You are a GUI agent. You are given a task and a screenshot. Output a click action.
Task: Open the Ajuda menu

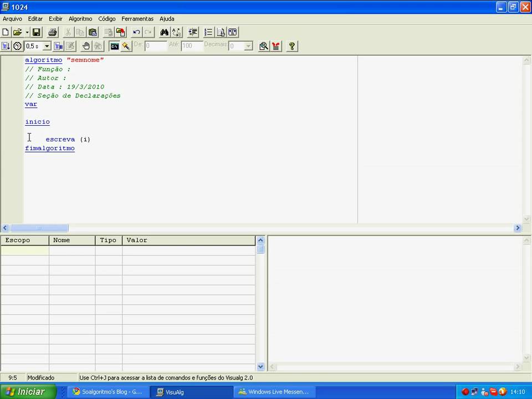pyautogui.click(x=167, y=19)
